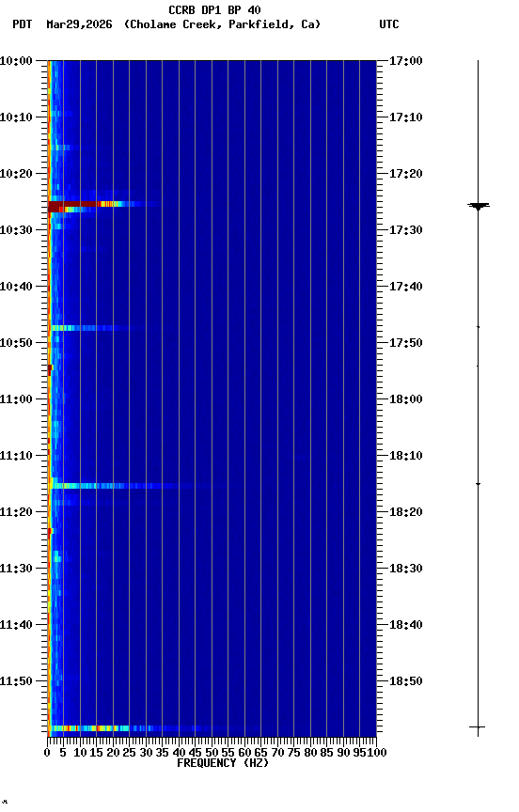Click the "18:20" UTC time label
The image size is (519, 812).
406,513
